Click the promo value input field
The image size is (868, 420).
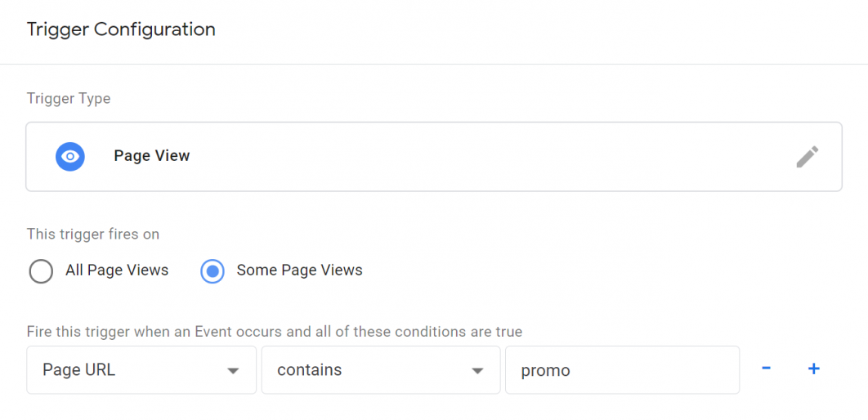[621, 370]
